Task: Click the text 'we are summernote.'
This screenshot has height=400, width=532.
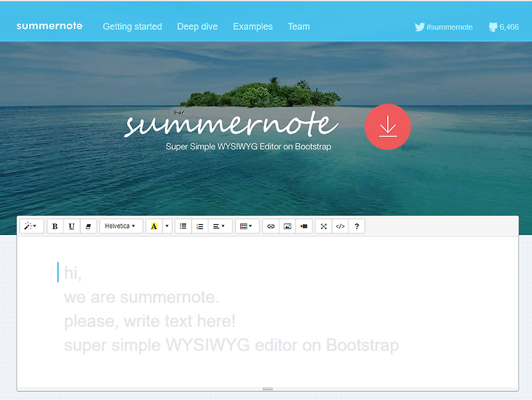Action: pyautogui.click(x=141, y=297)
